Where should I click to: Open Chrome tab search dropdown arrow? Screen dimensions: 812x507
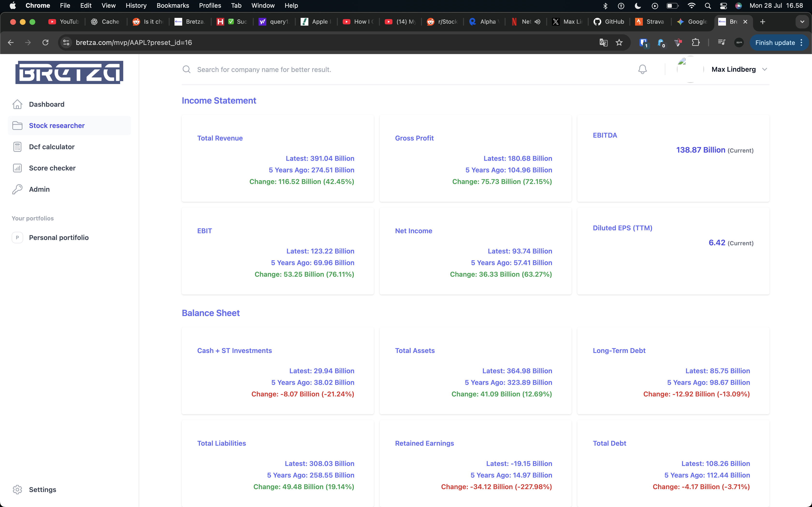point(802,22)
